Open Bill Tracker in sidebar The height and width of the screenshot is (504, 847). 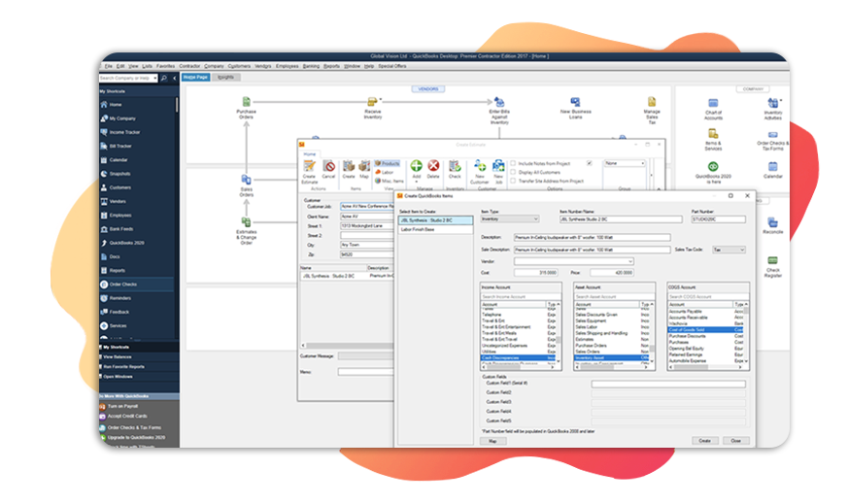coord(120,147)
